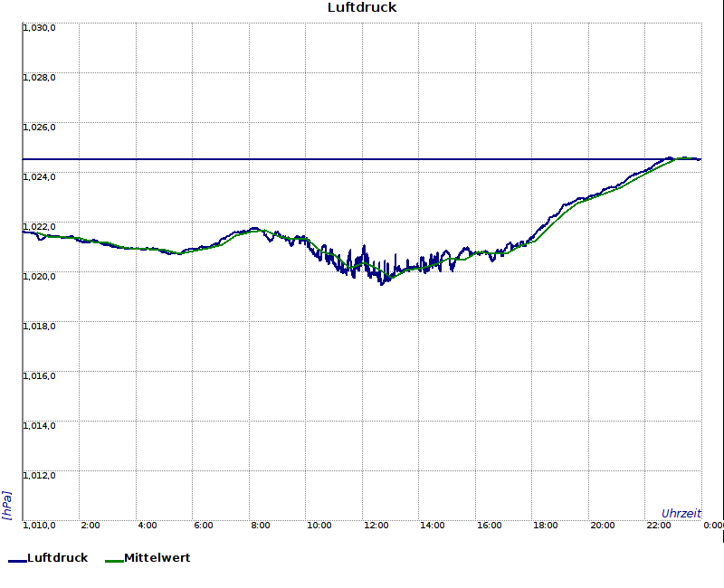Image resolution: width=724 pixels, height=588 pixels.
Task: Click the 8:00 time label
Action: (x=261, y=526)
